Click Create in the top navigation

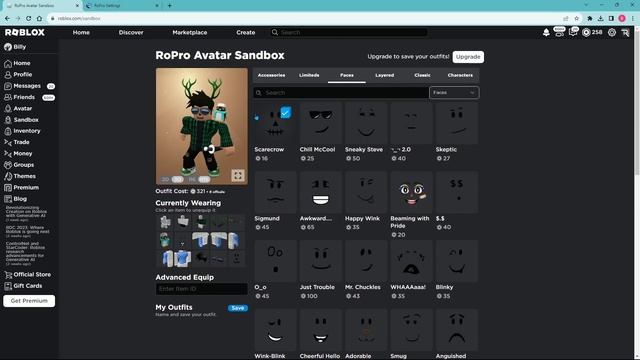point(246,32)
